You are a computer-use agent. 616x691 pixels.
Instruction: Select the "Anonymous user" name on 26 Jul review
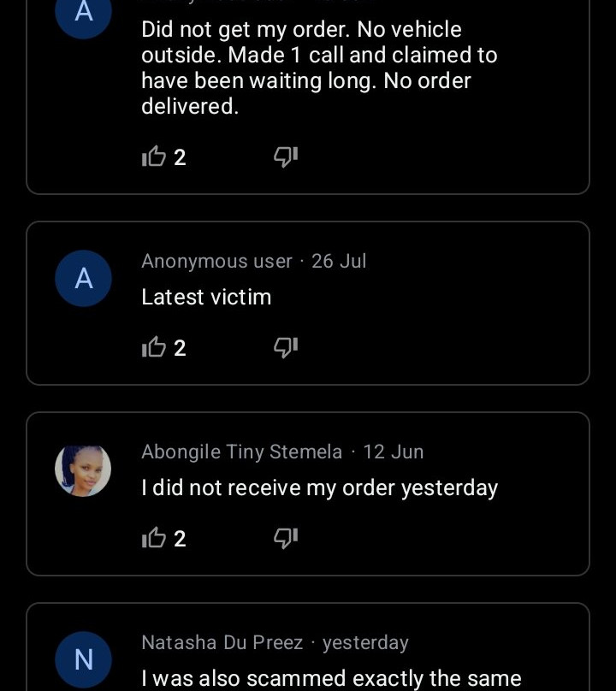[x=216, y=261]
